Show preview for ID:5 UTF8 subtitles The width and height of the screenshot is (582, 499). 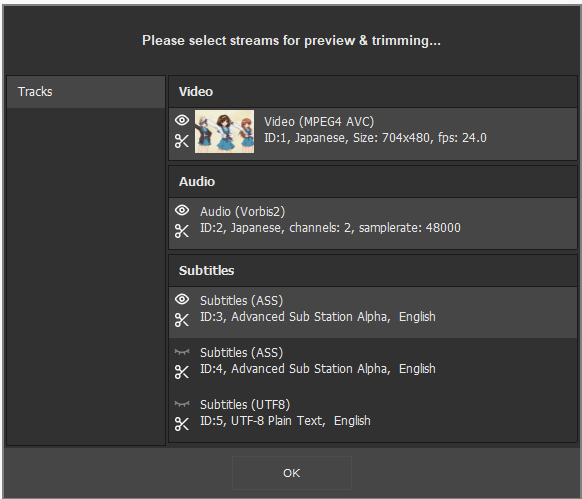click(182, 403)
